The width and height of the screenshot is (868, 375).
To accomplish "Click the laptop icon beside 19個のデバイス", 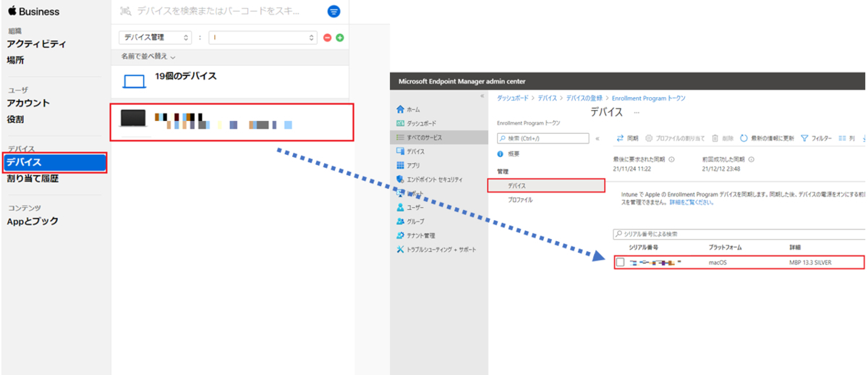I will [135, 82].
